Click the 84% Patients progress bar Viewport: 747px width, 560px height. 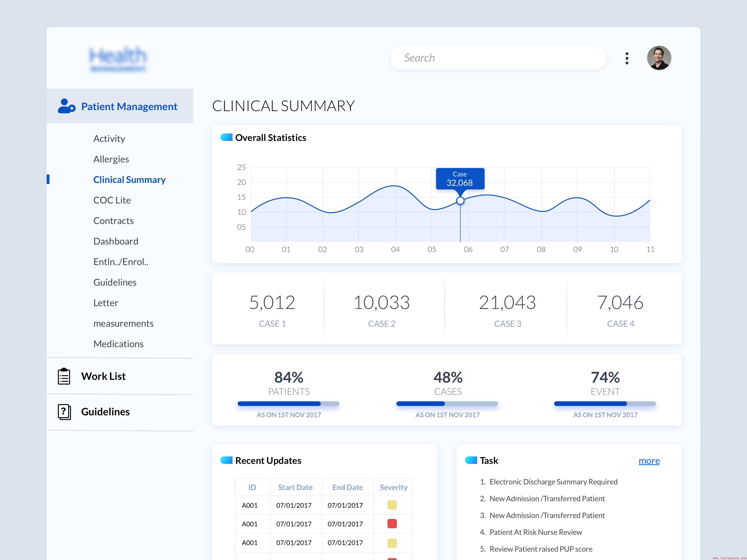pyautogui.click(x=288, y=404)
